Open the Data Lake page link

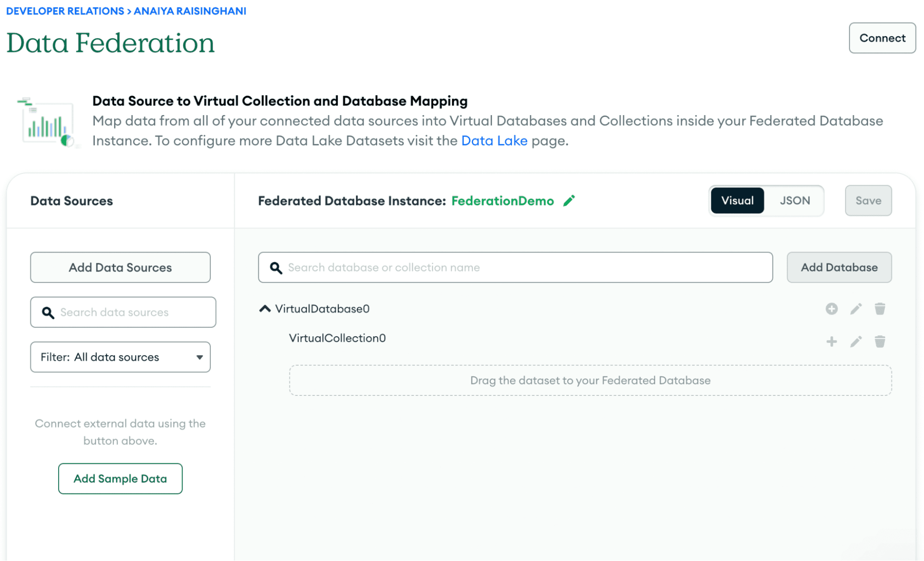coord(494,141)
